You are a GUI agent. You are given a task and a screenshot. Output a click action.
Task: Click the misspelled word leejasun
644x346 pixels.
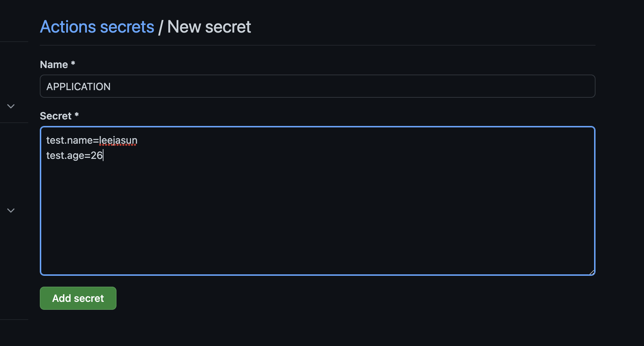coord(118,140)
